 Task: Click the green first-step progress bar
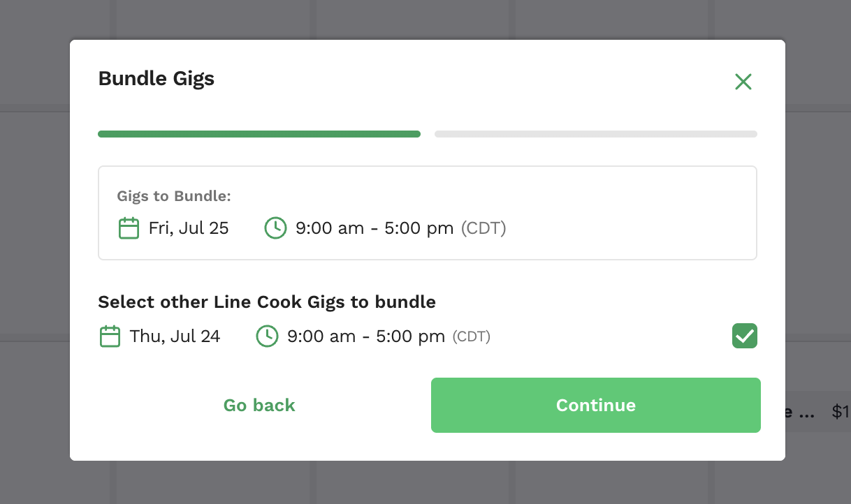point(259,134)
